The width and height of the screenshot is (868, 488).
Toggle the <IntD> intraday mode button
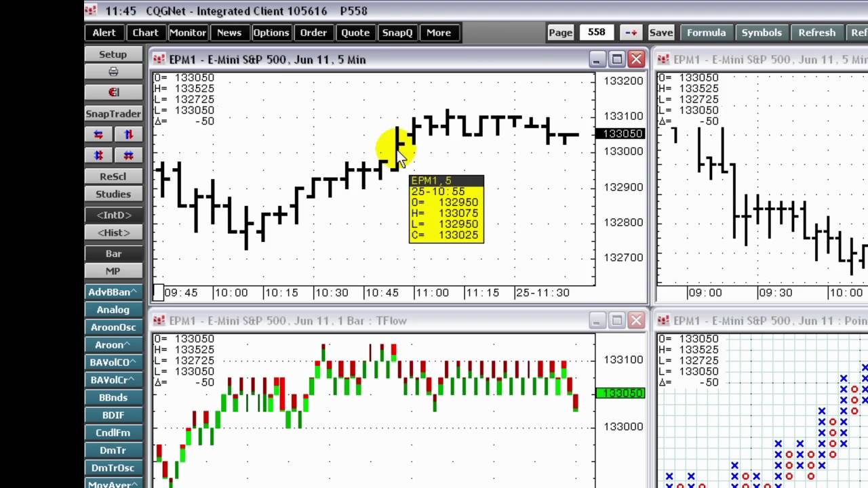pos(113,215)
